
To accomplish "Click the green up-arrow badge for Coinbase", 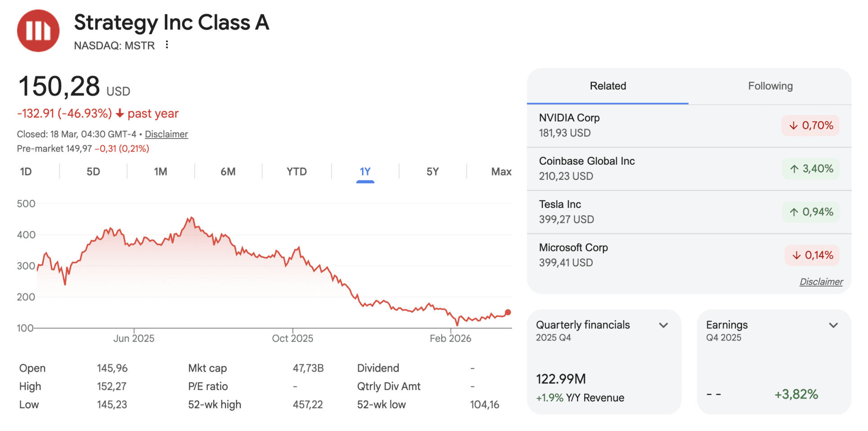I will pos(811,169).
